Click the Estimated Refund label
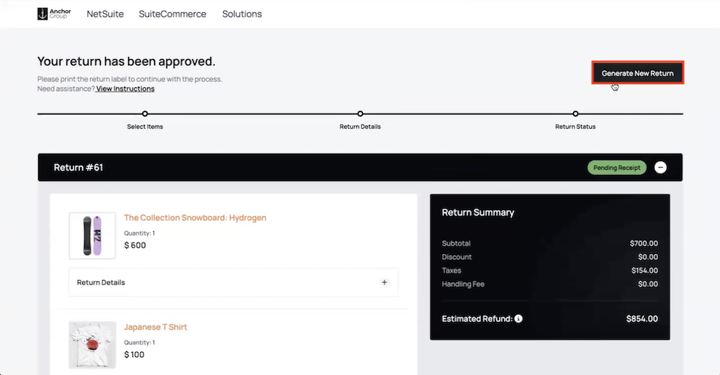The image size is (720, 375). click(477, 319)
